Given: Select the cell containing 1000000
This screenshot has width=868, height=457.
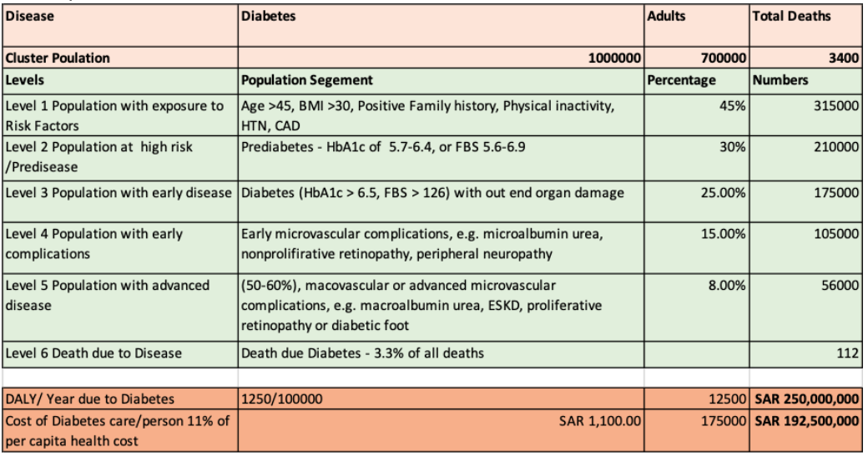Looking at the screenshot, I should tap(442, 58).
